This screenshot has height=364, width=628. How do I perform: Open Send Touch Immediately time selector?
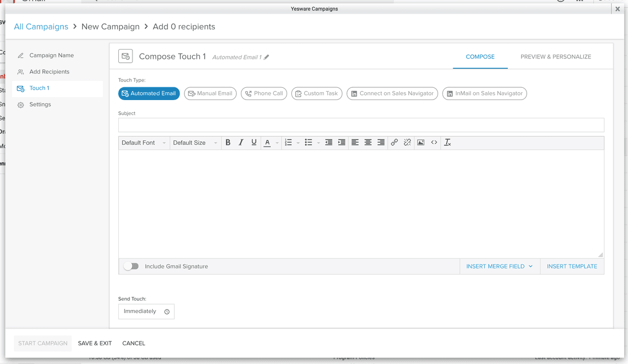point(146,312)
